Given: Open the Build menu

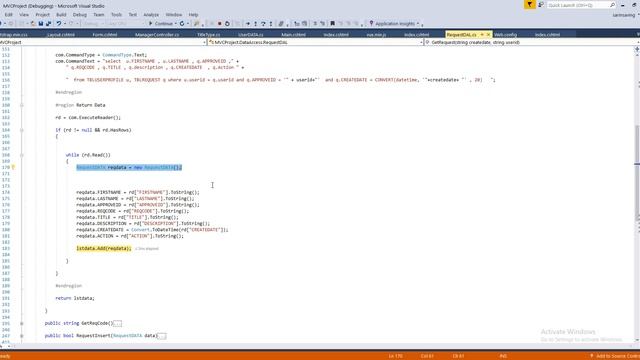Looking at the screenshot, I should click(61, 15).
